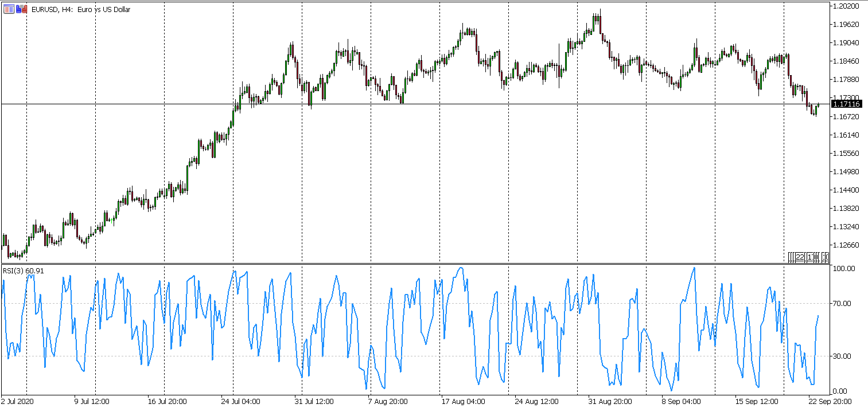
Task: Click the RSI(3) 60.91 indicator label
Action: pyautogui.click(x=24, y=270)
